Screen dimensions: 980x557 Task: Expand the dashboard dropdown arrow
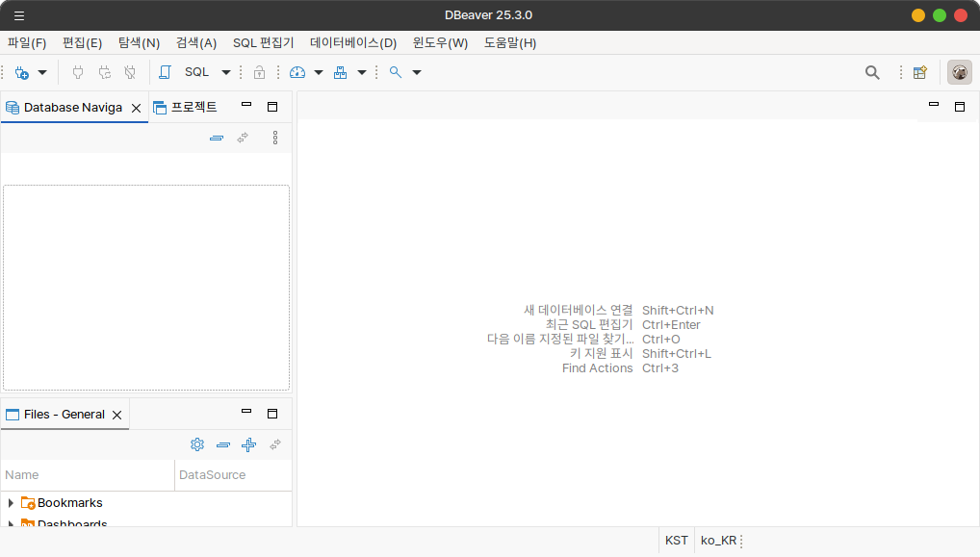pyautogui.click(x=319, y=72)
